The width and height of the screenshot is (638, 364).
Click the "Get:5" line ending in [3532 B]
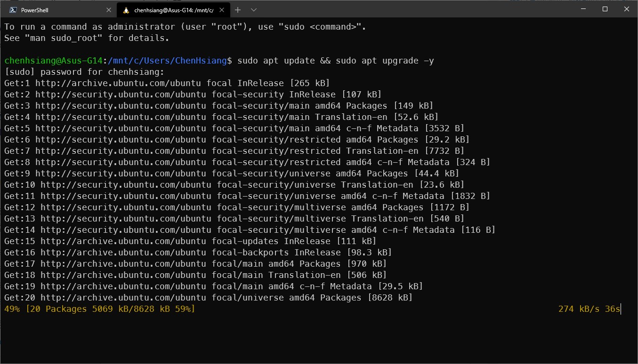(x=234, y=128)
